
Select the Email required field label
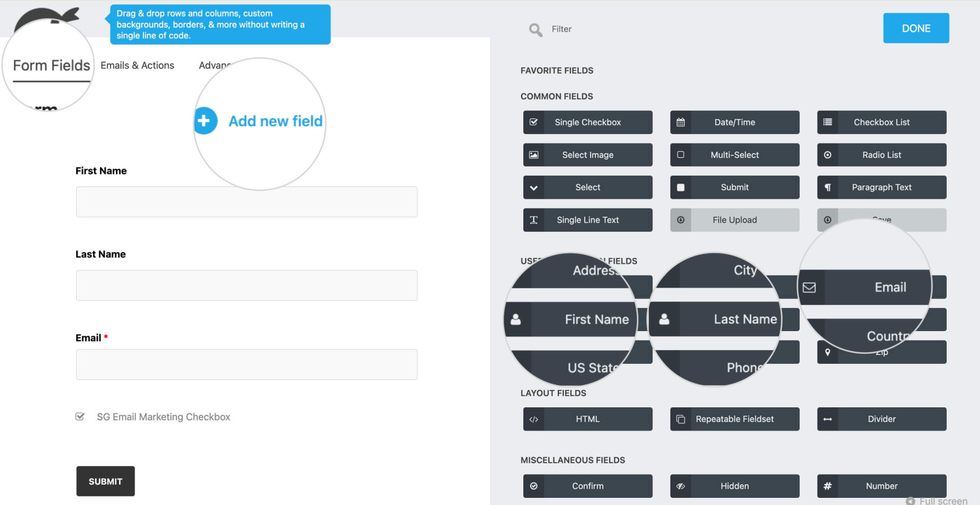click(x=92, y=338)
